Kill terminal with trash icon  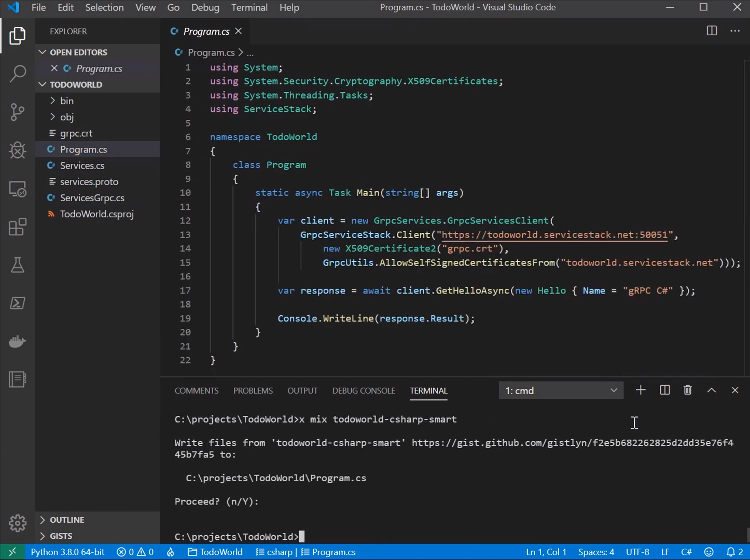(x=687, y=390)
